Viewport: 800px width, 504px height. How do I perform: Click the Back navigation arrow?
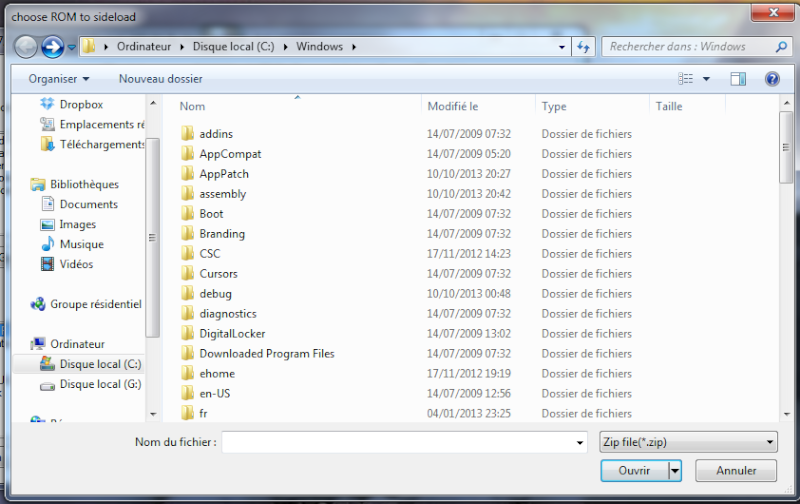(x=26, y=47)
